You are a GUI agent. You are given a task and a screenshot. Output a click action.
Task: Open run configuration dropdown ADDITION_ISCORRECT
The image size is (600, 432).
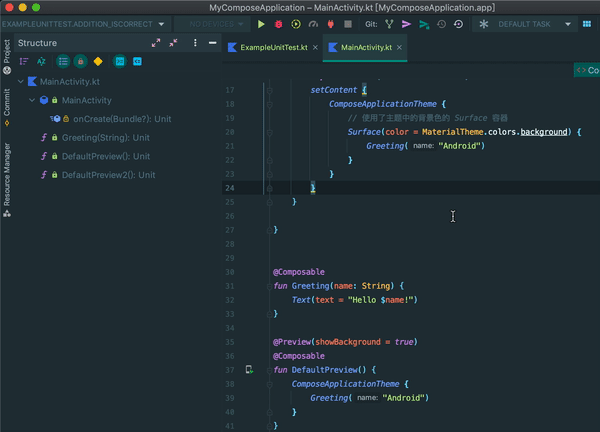click(x=83, y=24)
